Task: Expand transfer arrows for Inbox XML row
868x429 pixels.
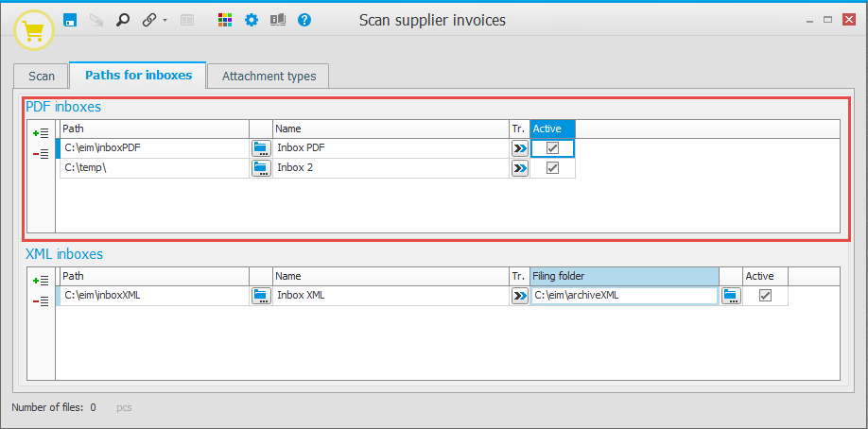Action: coord(519,296)
